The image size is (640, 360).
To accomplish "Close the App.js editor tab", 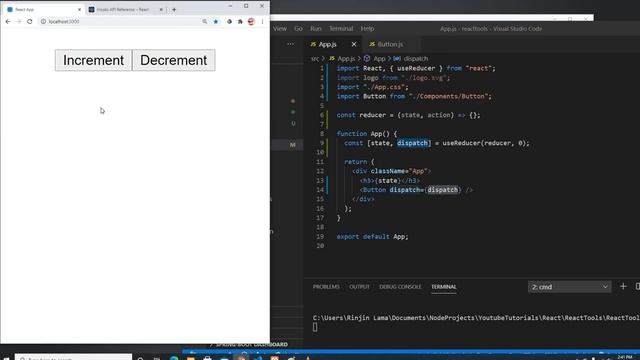I will [354, 44].
